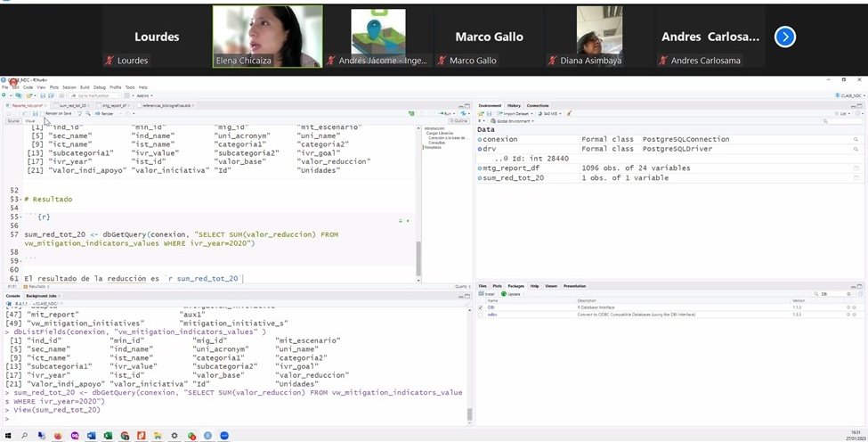Jump to Cargar Librerias in the outline
This screenshot has width=868, height=442.
pos(440,133)
